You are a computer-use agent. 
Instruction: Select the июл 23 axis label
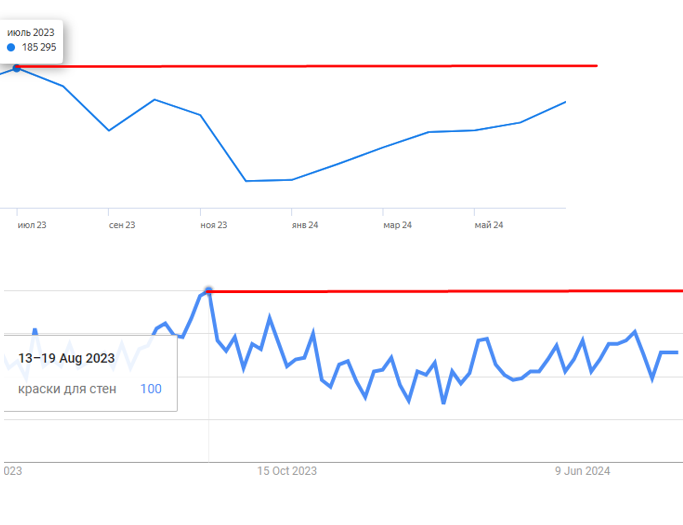(32, 225)
